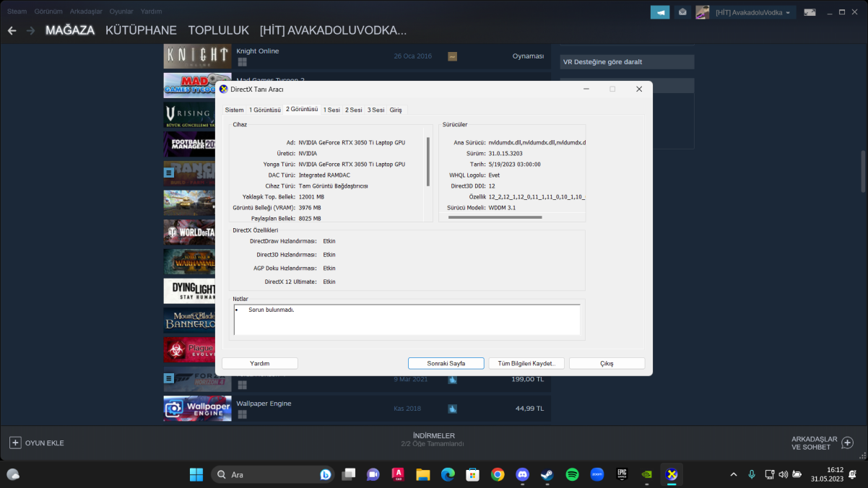Open Microsoft Store from the taskbar

point(472,474)
